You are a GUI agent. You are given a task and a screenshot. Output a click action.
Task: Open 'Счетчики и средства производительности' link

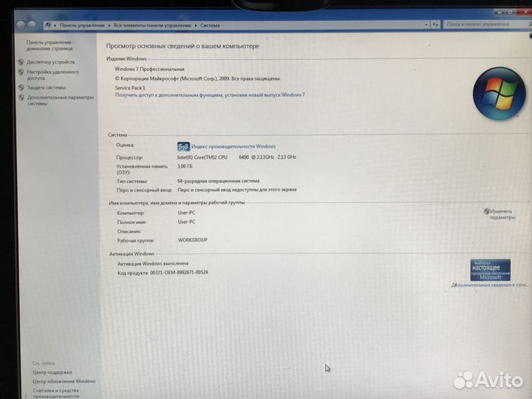[56, 393]
